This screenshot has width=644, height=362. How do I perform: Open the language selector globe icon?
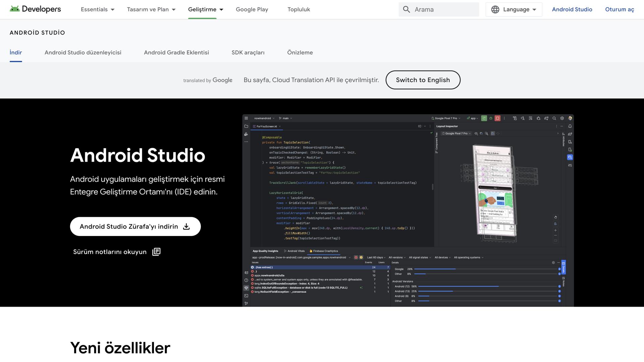[495, 9]
